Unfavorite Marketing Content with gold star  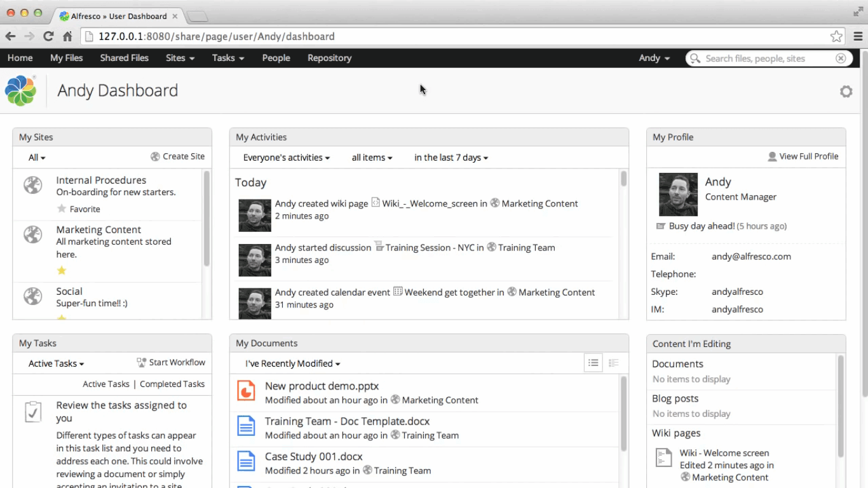pyautogui.click(x=62, y=270)
